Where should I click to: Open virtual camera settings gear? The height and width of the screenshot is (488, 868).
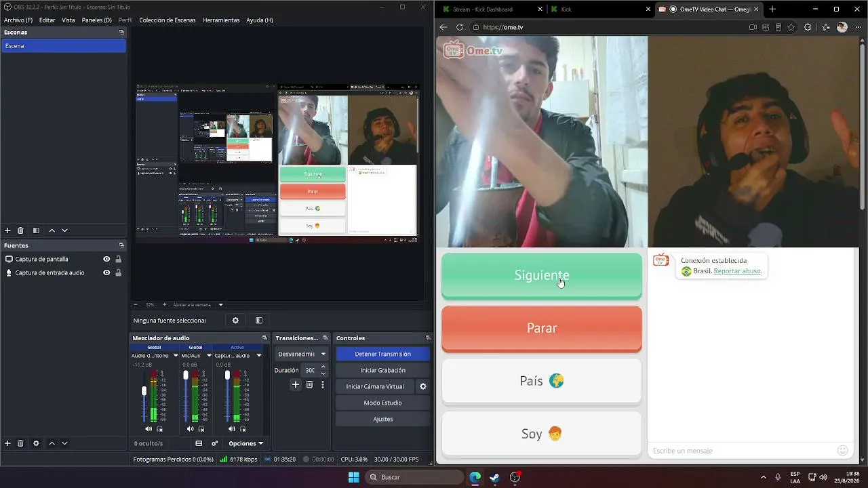pyautogui.click(x=423, y=386)
